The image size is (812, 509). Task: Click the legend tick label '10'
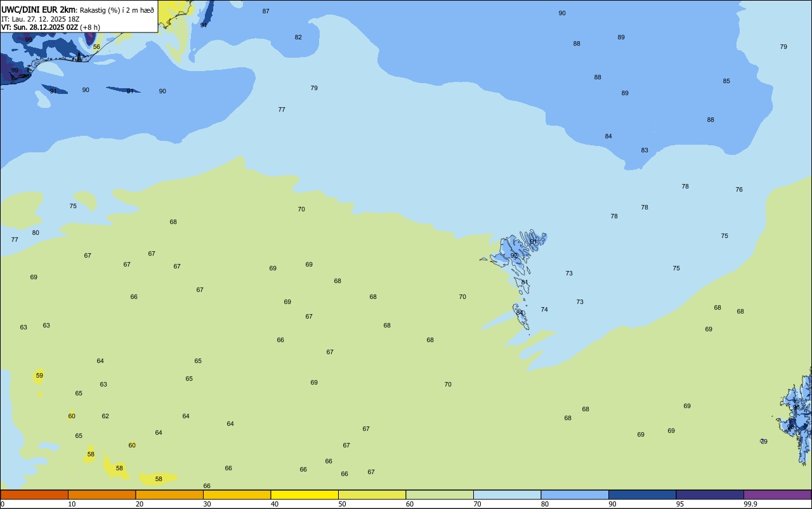coord(72,504)
